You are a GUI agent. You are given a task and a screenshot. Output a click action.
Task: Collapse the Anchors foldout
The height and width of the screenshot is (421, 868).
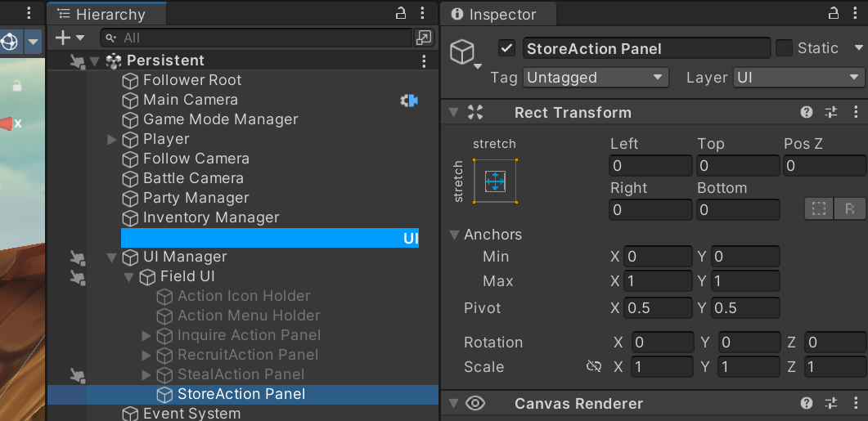[x=455, y=235]
